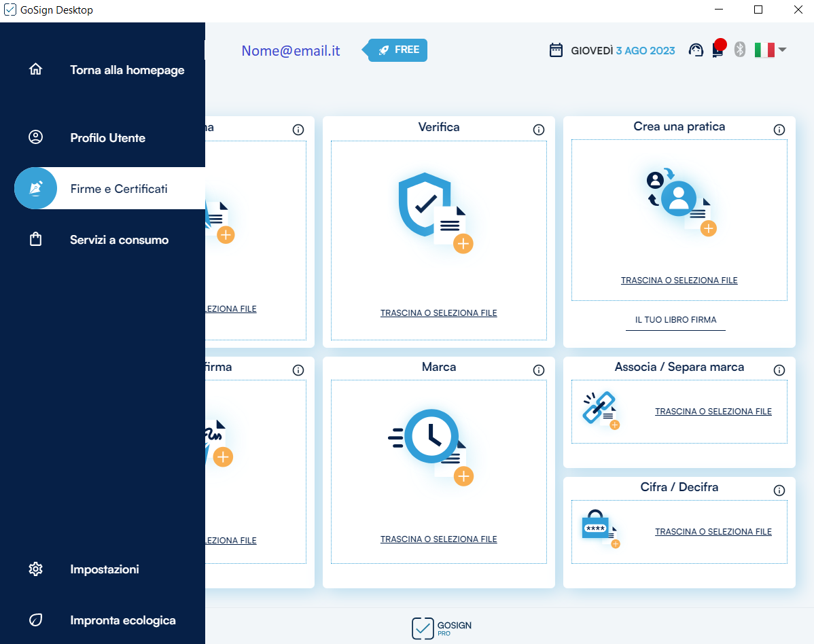Open Profilo Utente from sidebar

[x=107, y=138]
